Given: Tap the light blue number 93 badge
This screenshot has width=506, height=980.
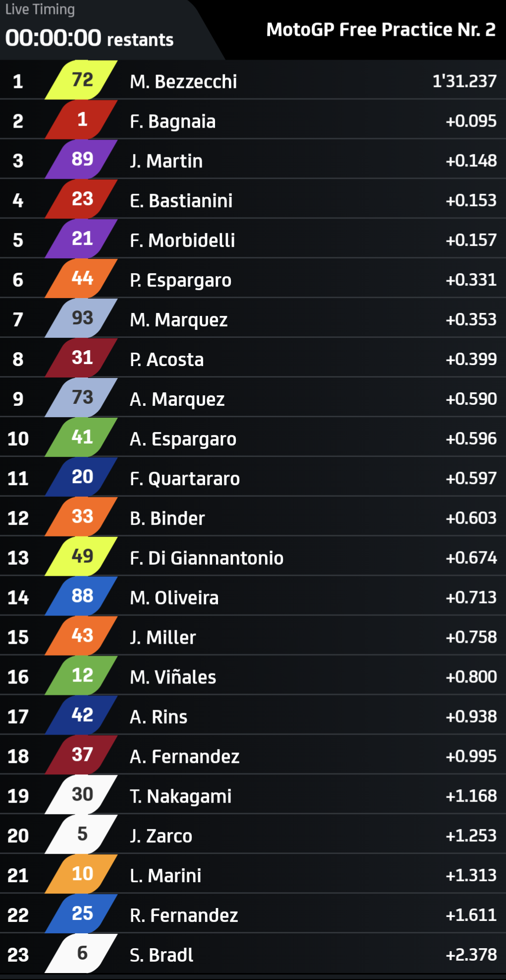Looking at the screenshot, I should pos(82,318).
